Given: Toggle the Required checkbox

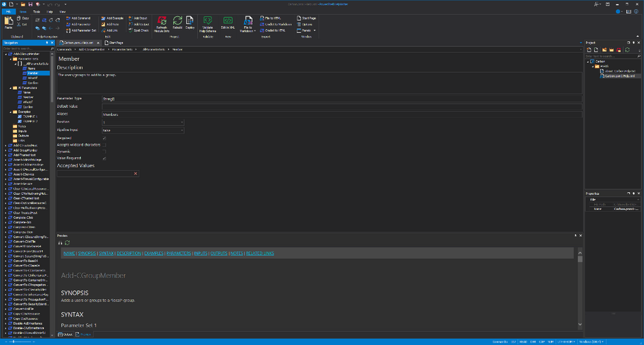Looking at the screenshot, I should coord(104,138).
